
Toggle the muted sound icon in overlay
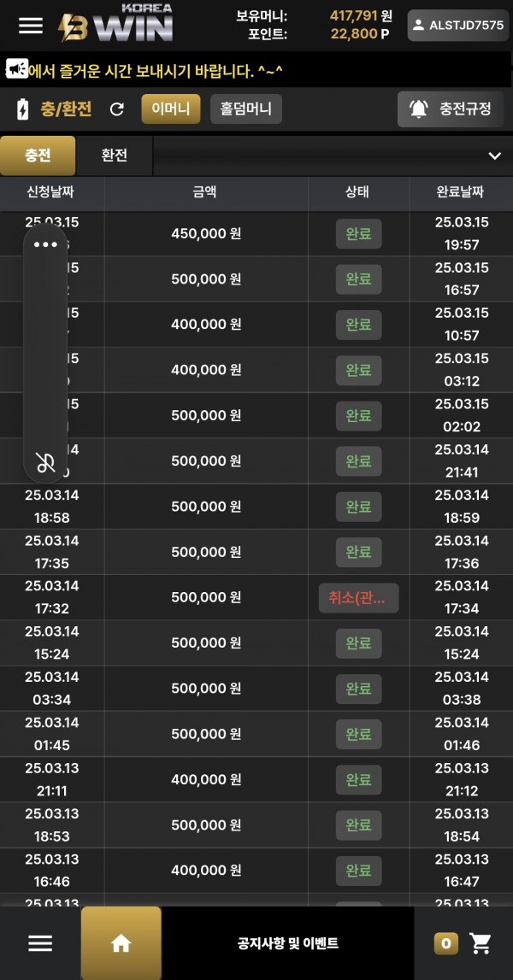tap(45, 462)
